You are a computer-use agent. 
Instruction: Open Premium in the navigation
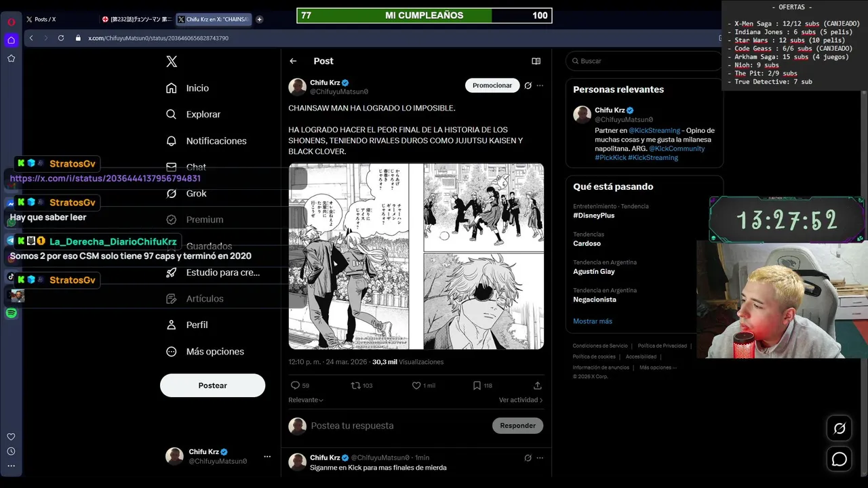(x=195, y=220)
